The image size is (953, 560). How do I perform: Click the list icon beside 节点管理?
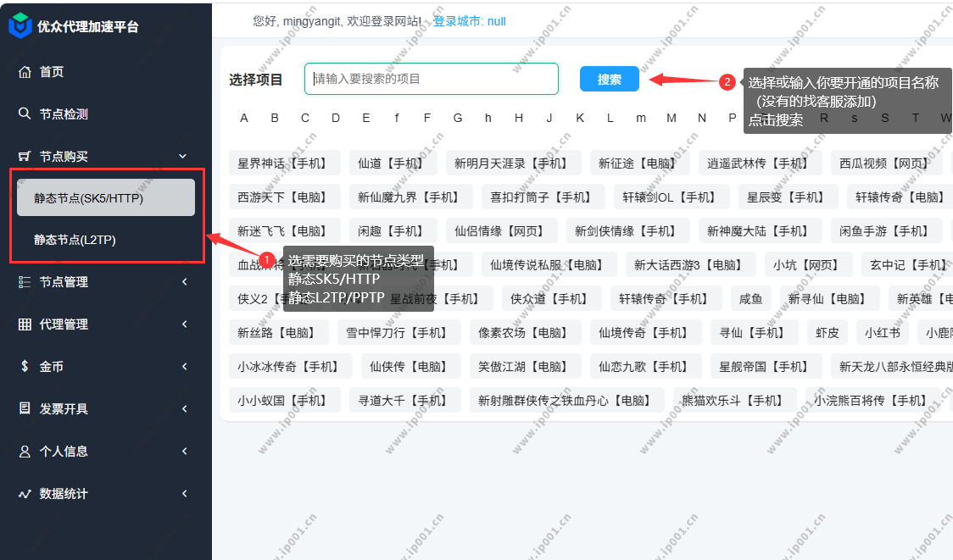click(25, 282)
